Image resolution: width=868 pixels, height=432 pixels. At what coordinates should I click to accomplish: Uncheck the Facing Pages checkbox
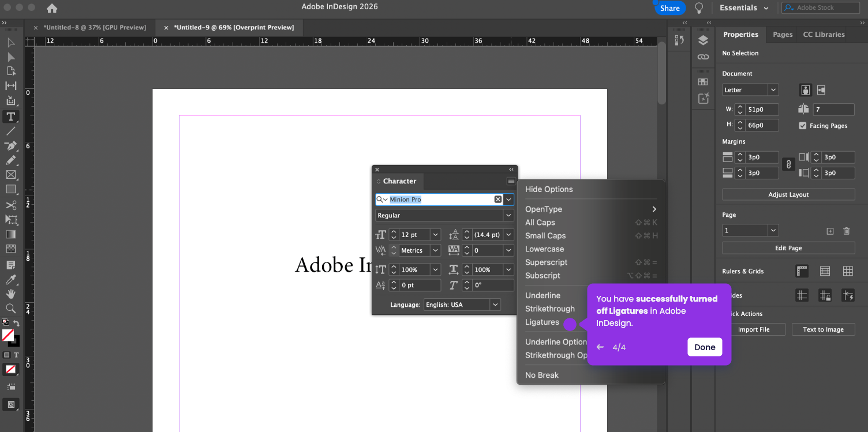tap(802, 126)
